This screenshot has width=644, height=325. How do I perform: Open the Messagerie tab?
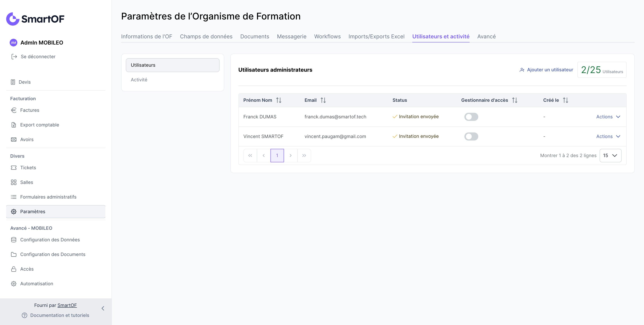(292, 36)
